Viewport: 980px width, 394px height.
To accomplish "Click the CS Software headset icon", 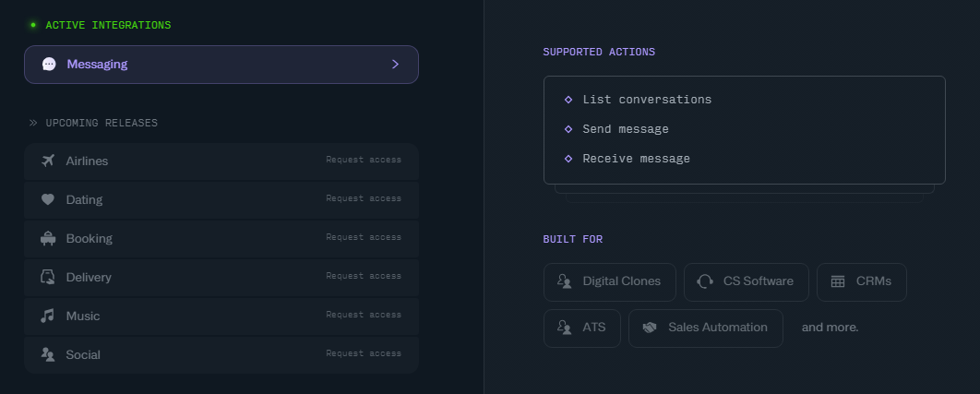I will click(705, 281).
